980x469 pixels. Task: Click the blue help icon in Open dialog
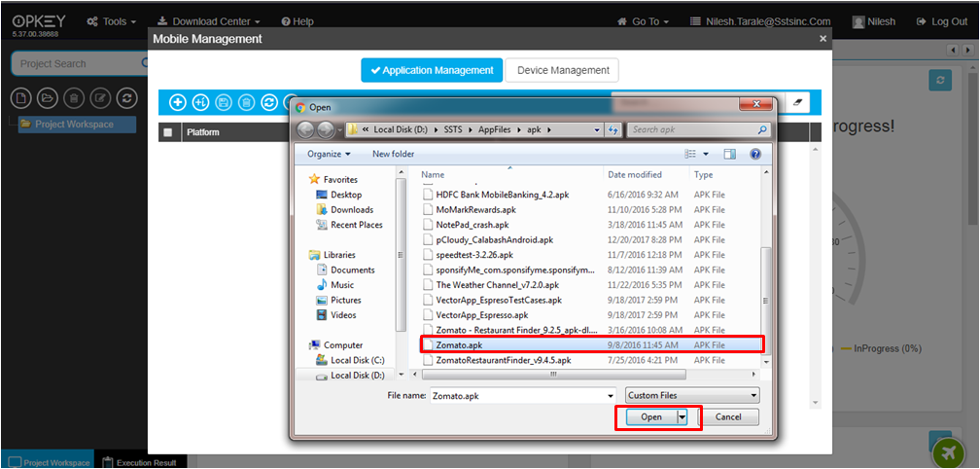pos(755,154)
